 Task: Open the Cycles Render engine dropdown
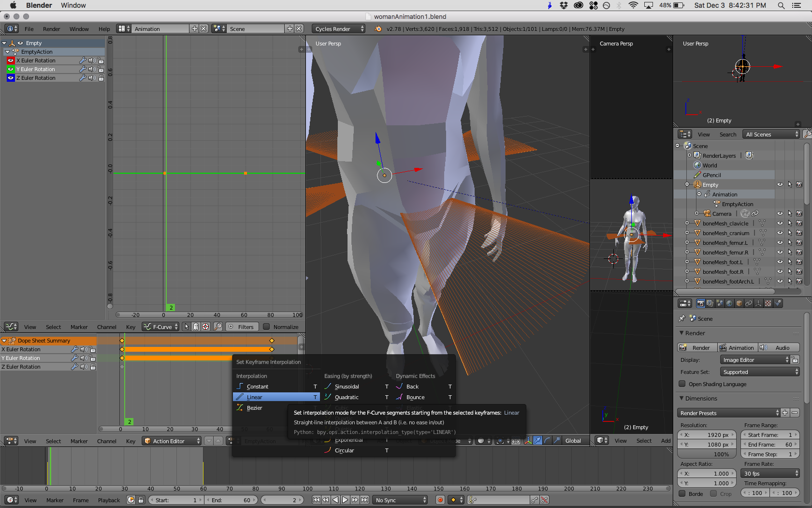click(338, 29)
